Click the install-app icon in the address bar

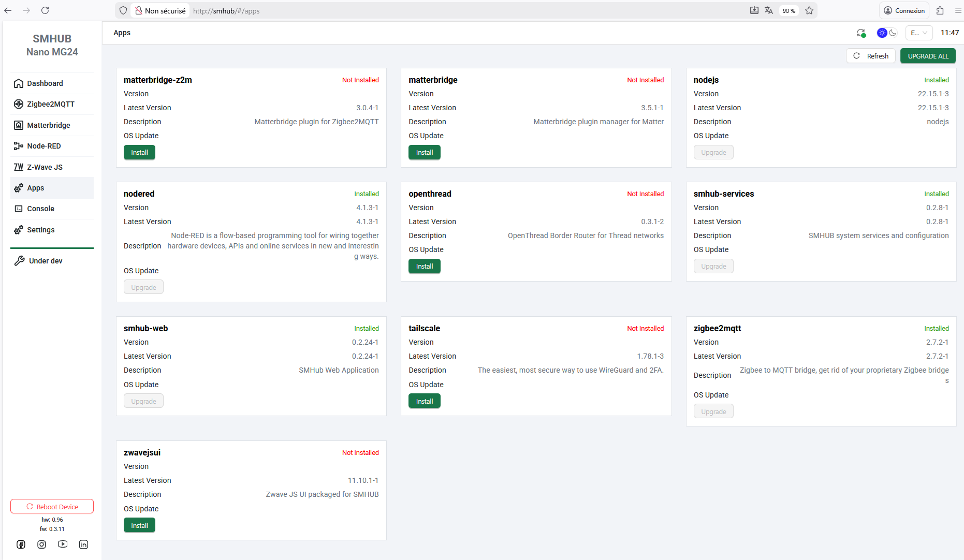(x=754, y=10)
